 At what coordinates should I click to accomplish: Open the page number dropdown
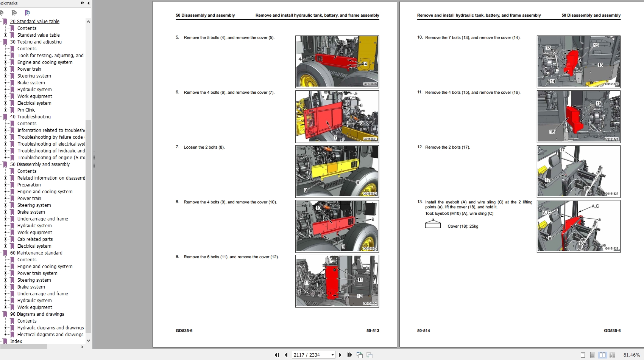pos(332,355)
